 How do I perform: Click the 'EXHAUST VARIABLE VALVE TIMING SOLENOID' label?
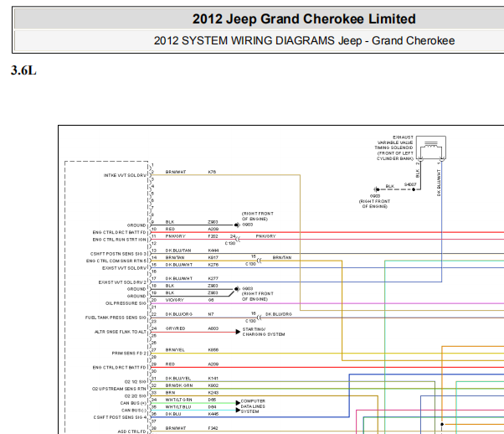394,148
